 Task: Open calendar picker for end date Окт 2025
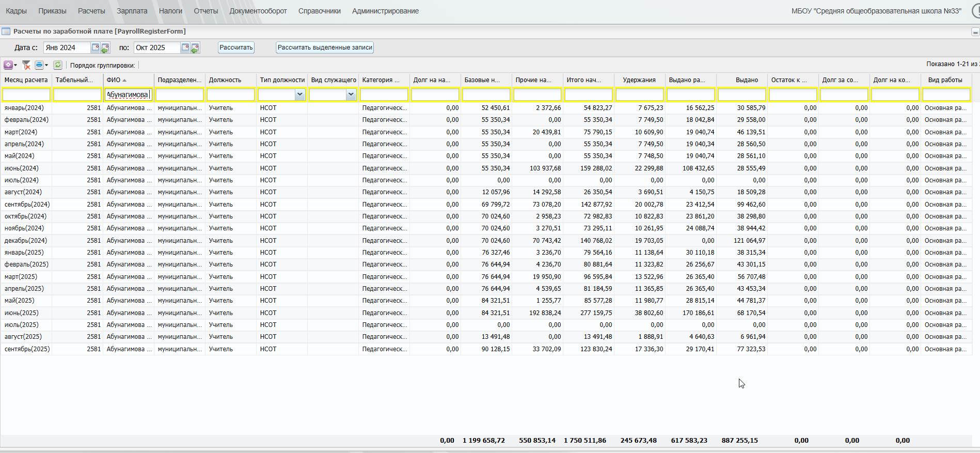(185, 48)
